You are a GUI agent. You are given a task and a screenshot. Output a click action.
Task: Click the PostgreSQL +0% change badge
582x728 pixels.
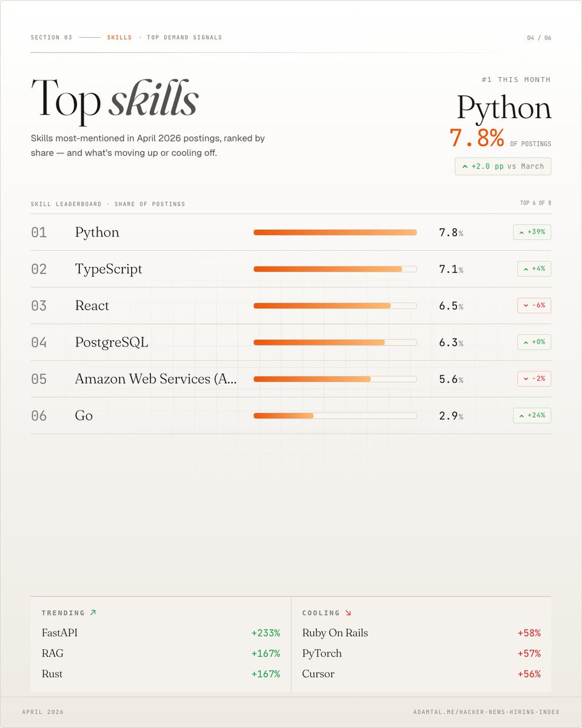[534, 342]
